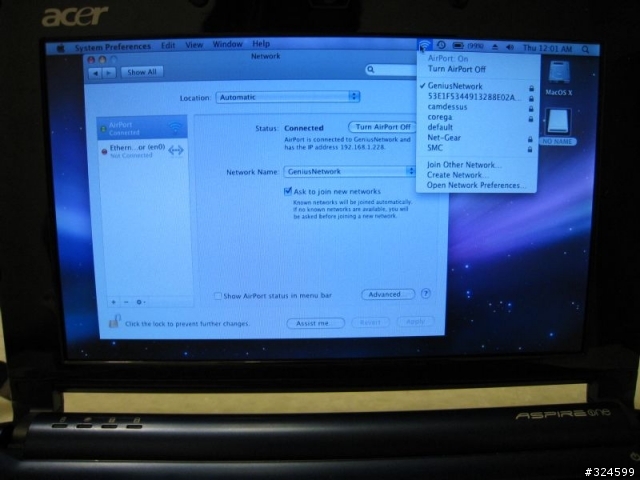Open the Location dropdown
Image resolution: width=640 pixels, height=480 pixels.
pos(288,97)
